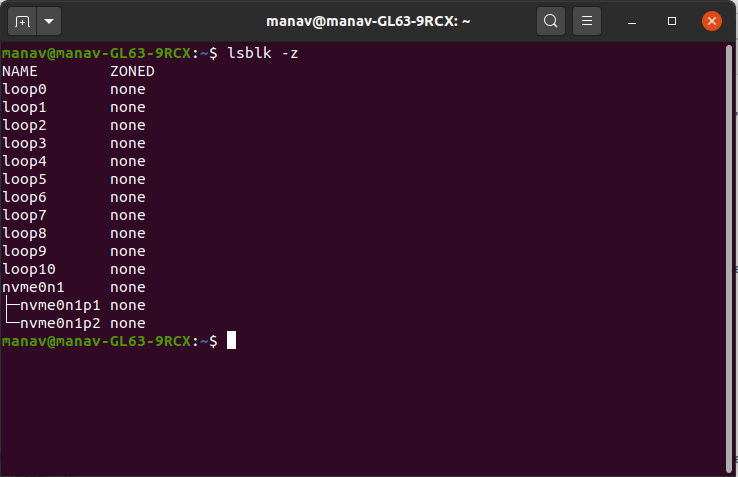Open a new terminal tab

tap(23, 20)
